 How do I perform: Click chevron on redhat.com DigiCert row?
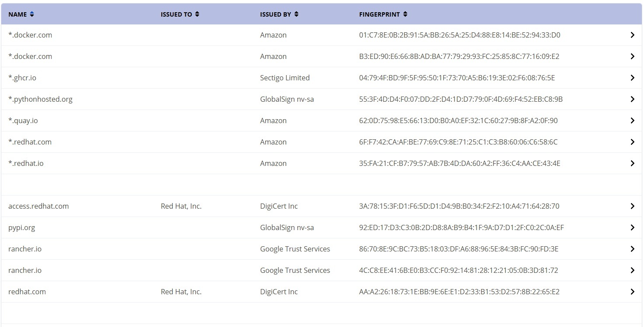[632, 292]
